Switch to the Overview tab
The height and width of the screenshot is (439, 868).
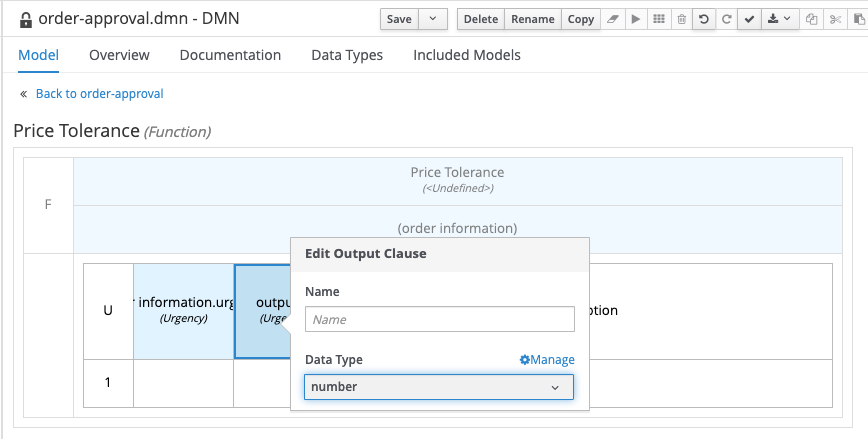click(x=119, y=55)
